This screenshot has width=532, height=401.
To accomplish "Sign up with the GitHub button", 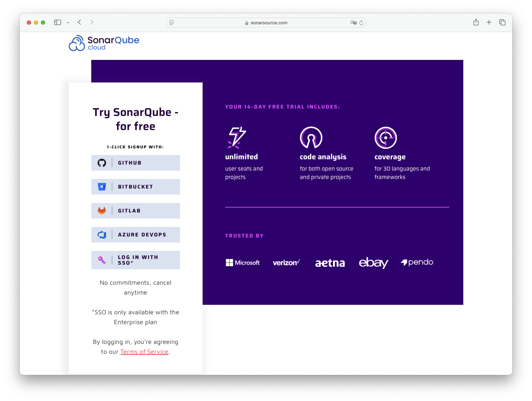I will (x=136, y=163).
